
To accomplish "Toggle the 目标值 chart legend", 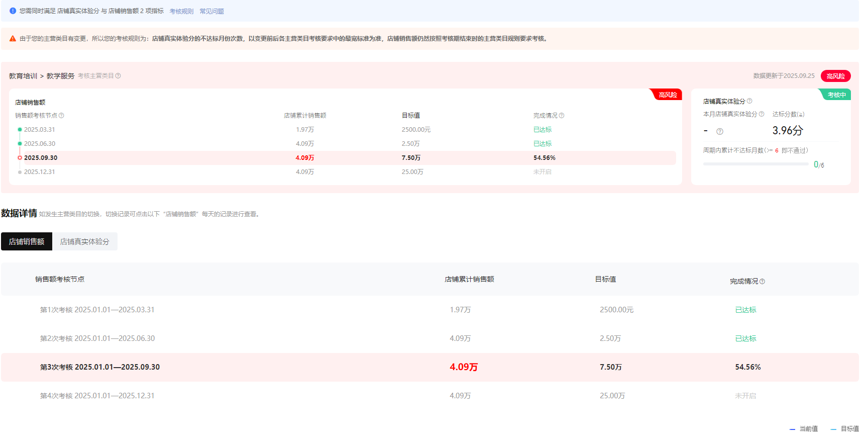I will click(x=845, y=429).
